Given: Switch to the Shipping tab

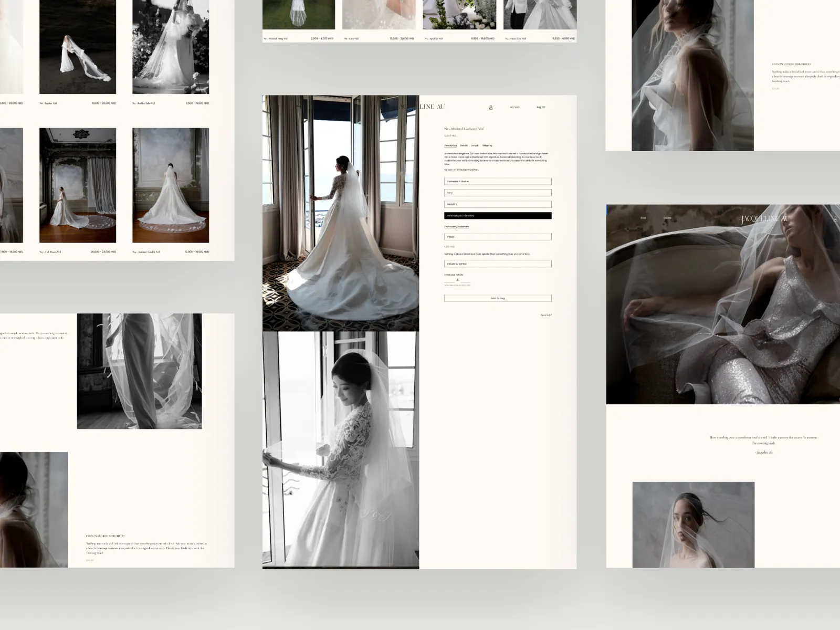Looking at the screenshot, I should coord(487,145).
